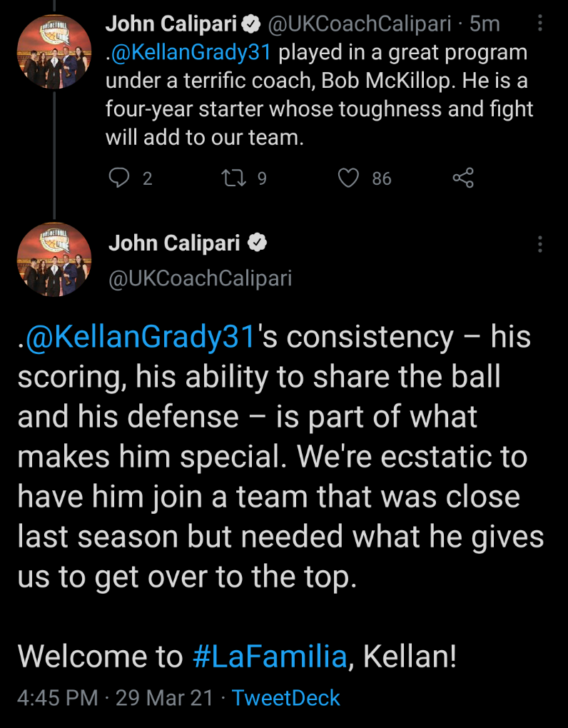This screenshot has width=568, height=728.
Task: Open the share icon on first tweet
Action: (x=463, y=178)
